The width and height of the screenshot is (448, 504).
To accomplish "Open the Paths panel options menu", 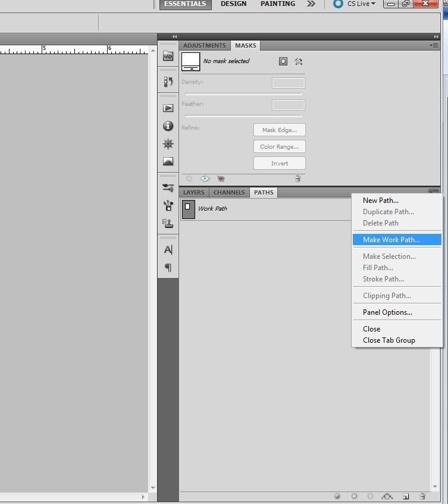I will coord(434,191).
